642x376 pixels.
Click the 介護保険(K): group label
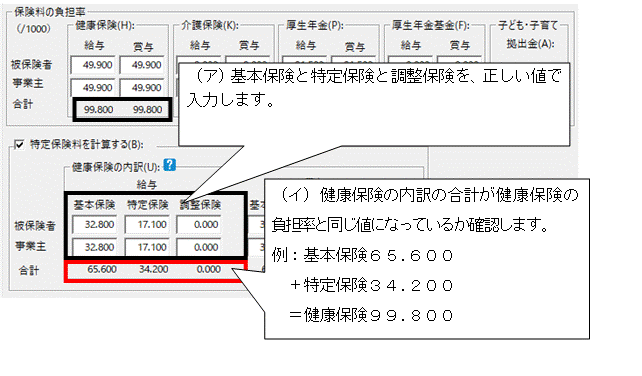click(210, 25)
